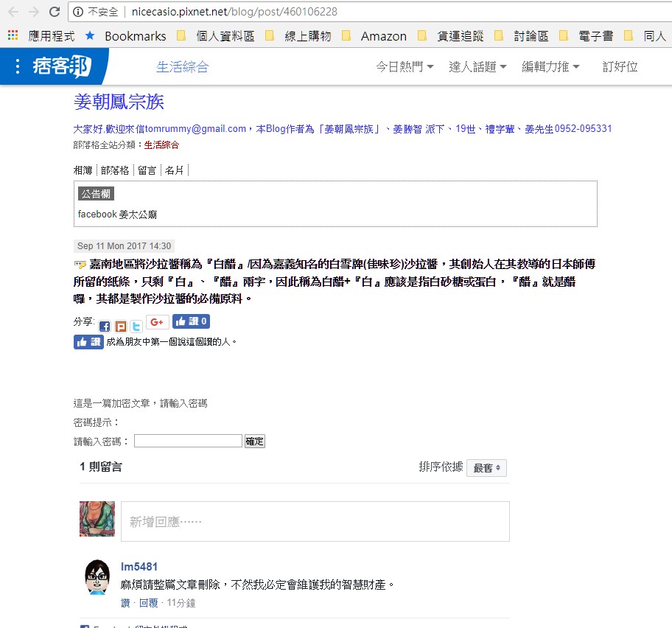672x628 pixels.
Task: Share the post via the Facebook icon
Action: (x=104, y=321)
